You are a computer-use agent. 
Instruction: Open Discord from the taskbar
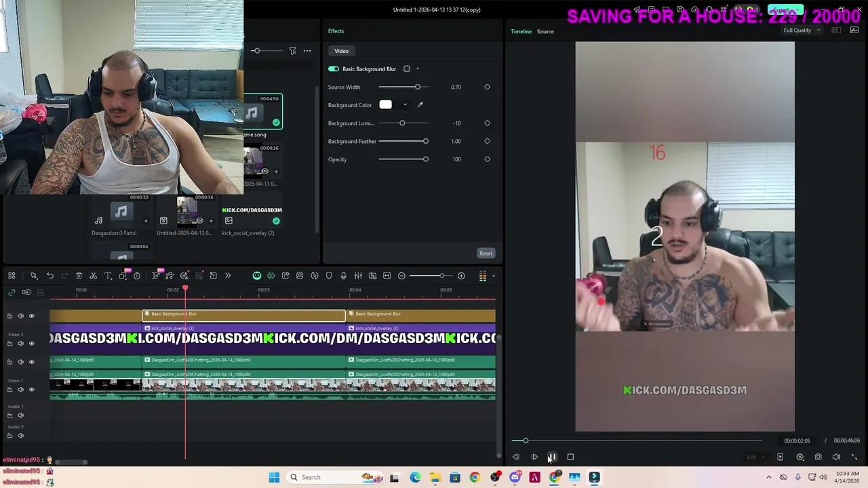[515, 478]
